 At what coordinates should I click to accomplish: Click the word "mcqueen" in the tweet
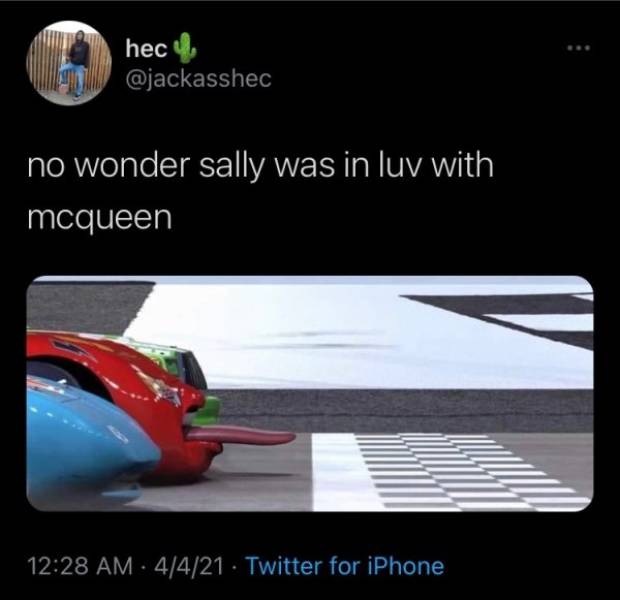pyautogui.click(x=100, y=217)
